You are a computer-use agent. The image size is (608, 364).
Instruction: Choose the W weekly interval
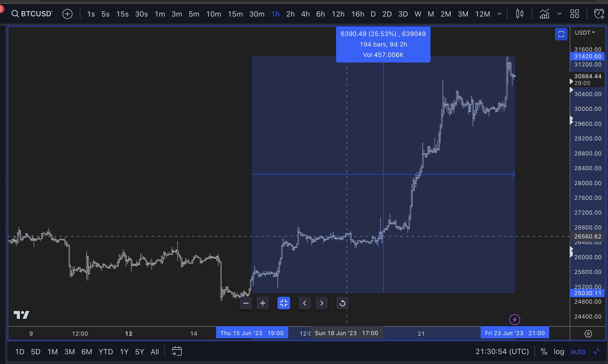(418, 14)
